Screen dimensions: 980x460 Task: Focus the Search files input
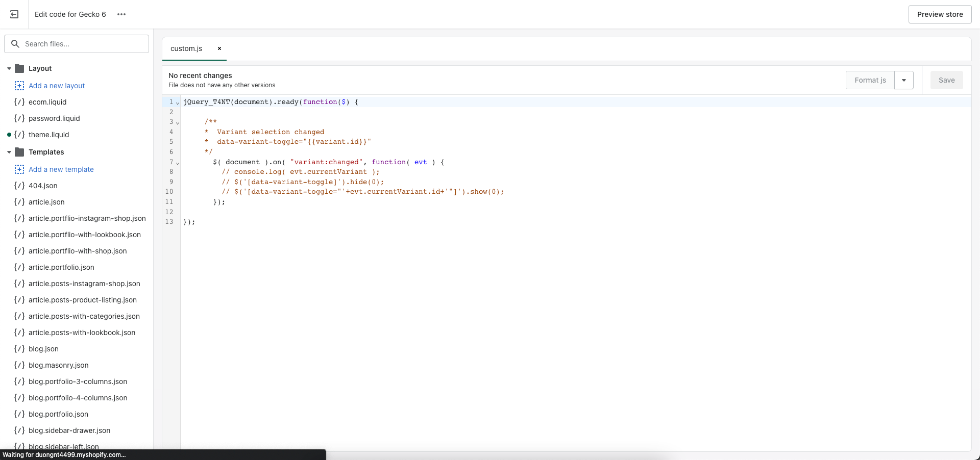[x=77, y=44]
